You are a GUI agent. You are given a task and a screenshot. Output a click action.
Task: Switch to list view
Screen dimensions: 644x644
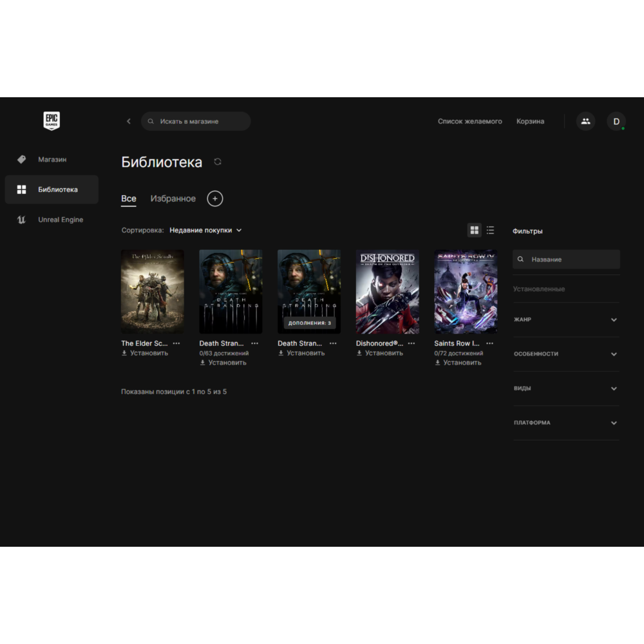coord(490,230)
